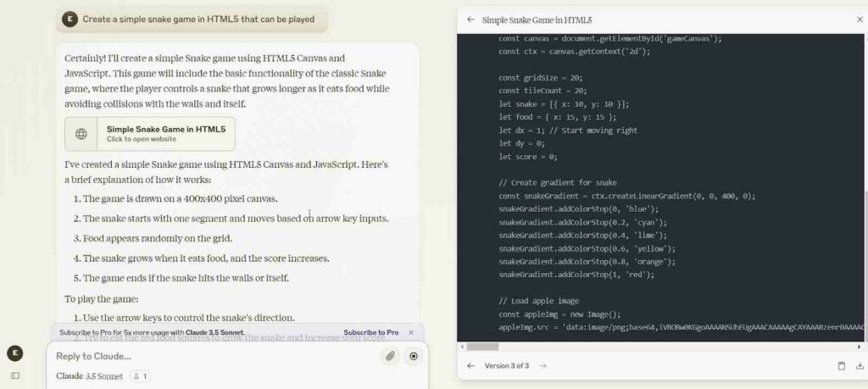
Task: Go to previous artifact version arrow
Action: coord(470,366)
